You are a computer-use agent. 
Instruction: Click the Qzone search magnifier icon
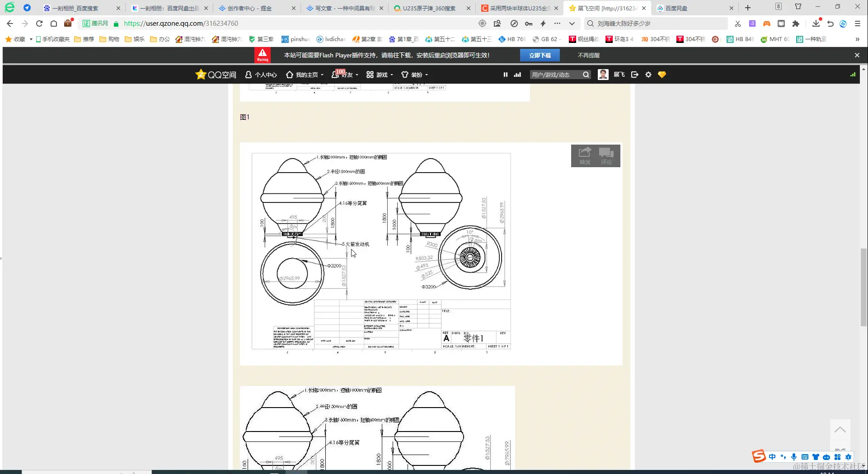tap(586, 75)
